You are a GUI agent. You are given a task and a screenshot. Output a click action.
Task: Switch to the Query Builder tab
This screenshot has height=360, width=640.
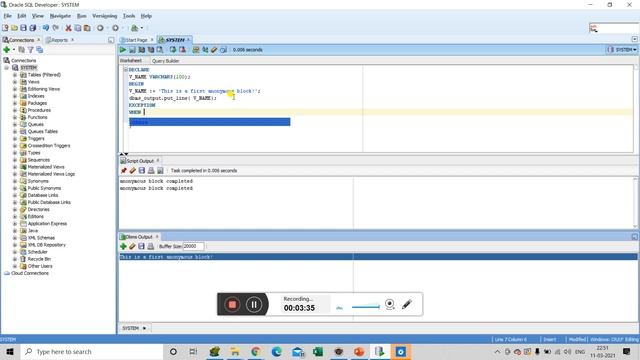(x=165, y=61)
